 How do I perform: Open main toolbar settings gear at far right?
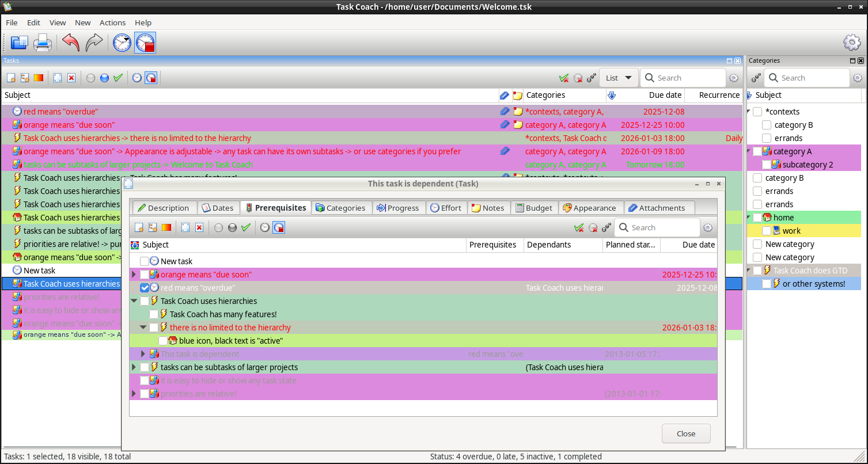852,43
